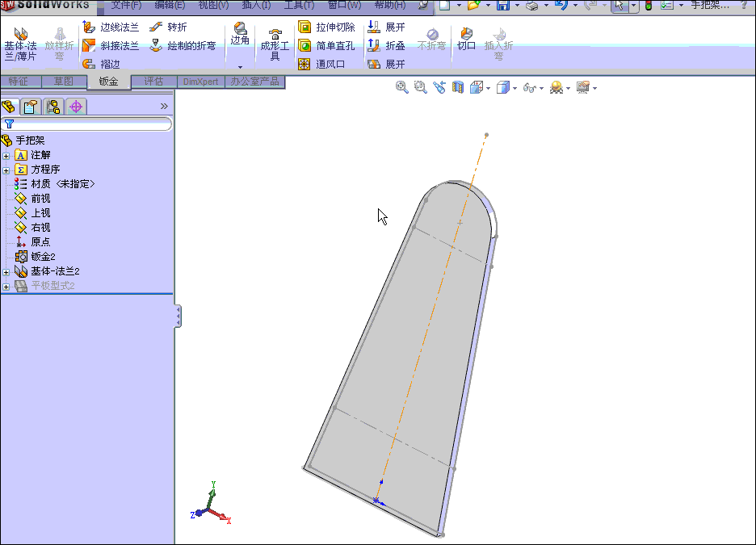756x545 pixels.
Task: Collapse the FeatureManager panel with side handle
Action: pyautogui.click(x=178, y=317)
